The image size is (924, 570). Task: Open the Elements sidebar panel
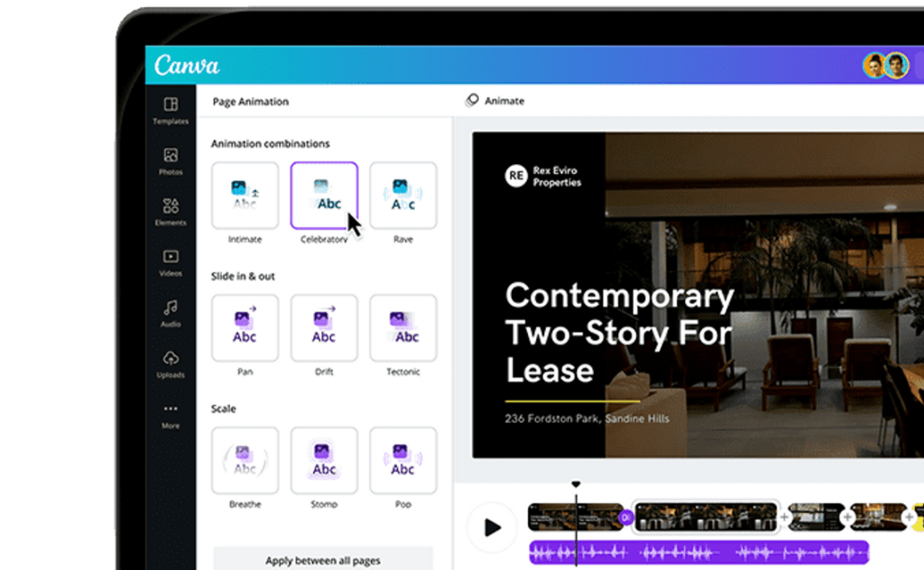pos(171,212)
